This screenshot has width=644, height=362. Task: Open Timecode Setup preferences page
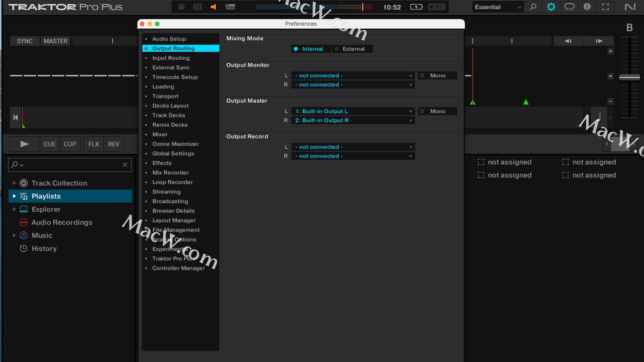(x=175, y=77)
